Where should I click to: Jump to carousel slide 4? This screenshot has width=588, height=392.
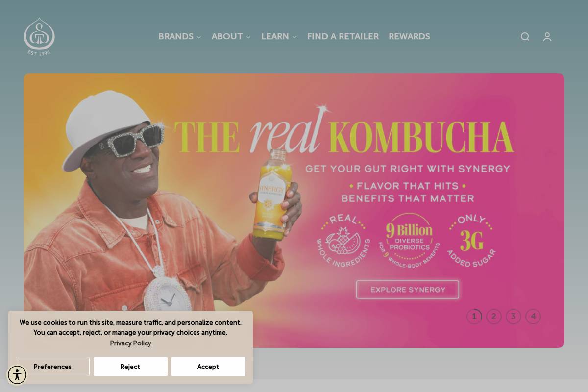coord(533,317)
